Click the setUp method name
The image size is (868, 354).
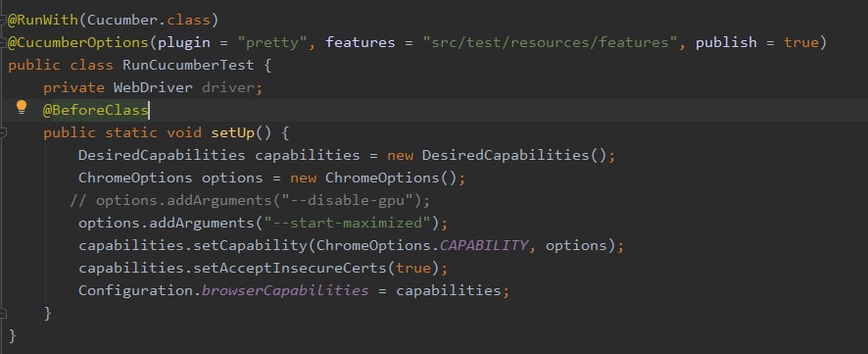click(232, 133)
